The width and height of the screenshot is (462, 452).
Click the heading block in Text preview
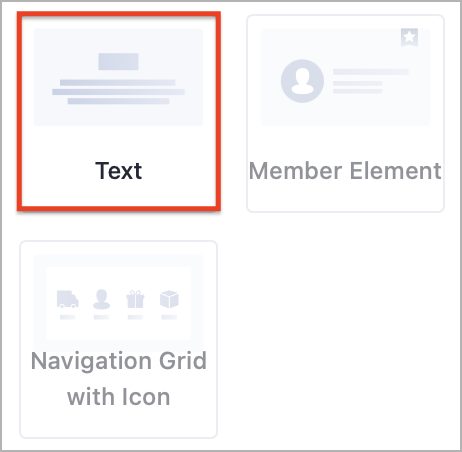tap(118, 61)
